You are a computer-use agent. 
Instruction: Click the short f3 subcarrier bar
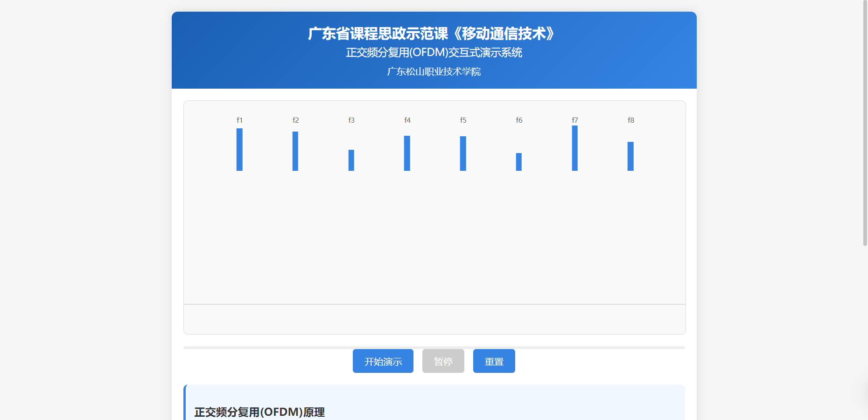(x=351, y=160)
